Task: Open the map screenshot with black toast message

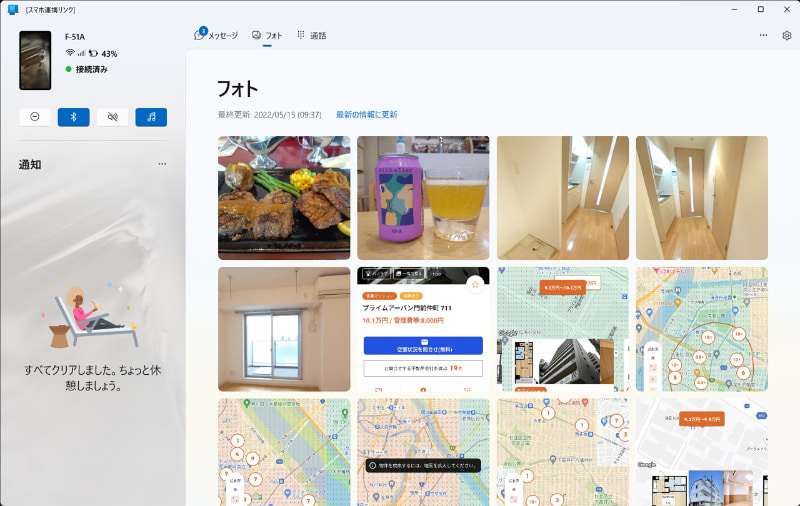Action: coord(423,452)
